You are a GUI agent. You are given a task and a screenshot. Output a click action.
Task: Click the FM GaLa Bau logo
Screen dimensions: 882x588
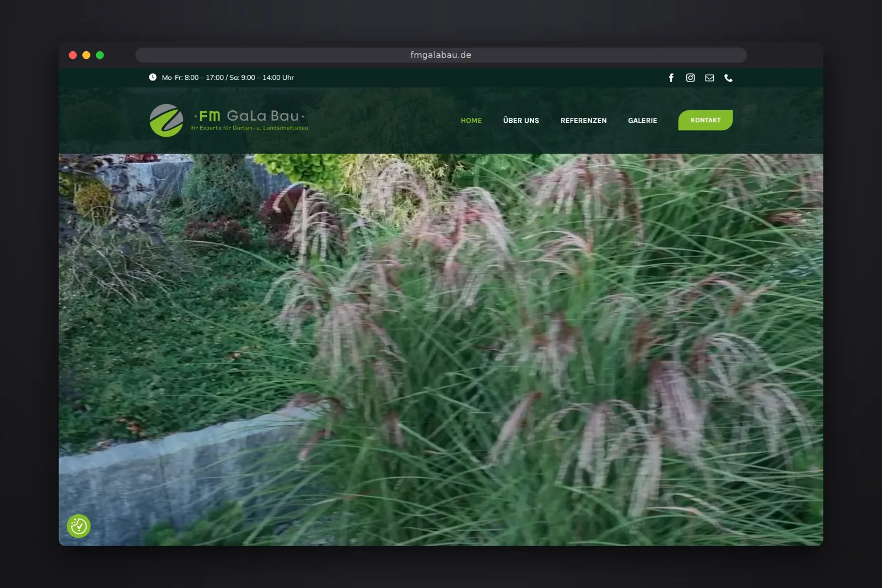(x=228, y=120)
